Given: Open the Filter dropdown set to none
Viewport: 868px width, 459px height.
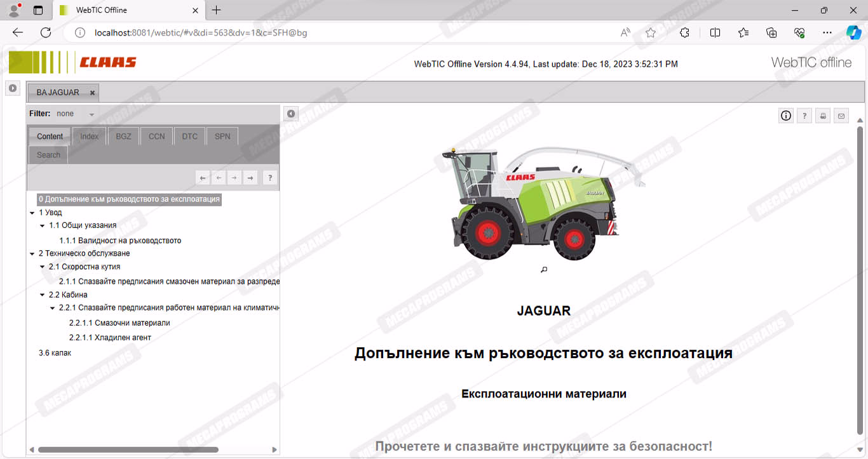Looking at the screenshot, I should coord(76,114).
